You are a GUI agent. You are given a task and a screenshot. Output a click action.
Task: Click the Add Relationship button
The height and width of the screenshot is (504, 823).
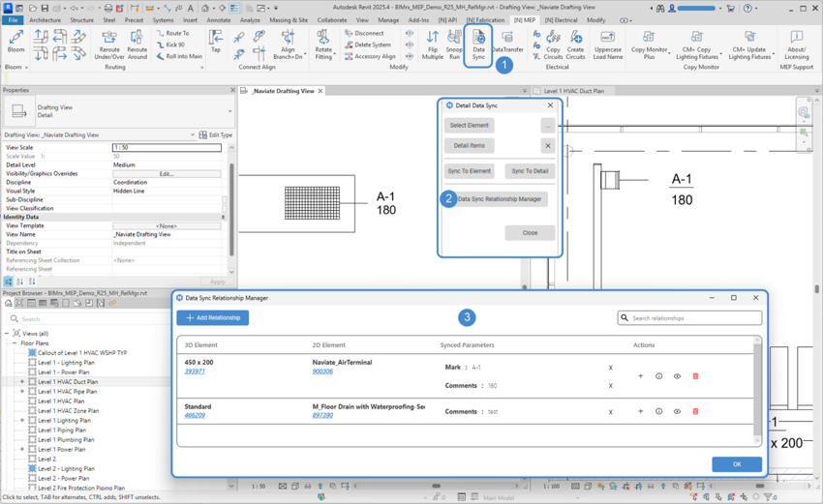pos(213,317)
